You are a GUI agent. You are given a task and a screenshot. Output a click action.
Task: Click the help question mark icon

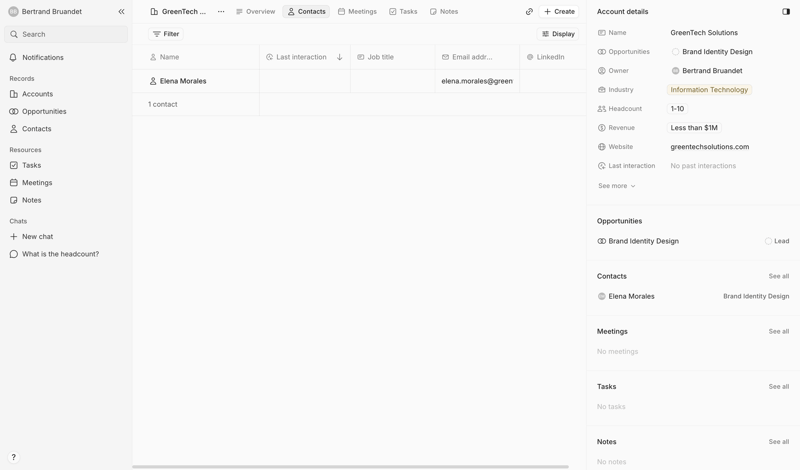pos(14,457)
